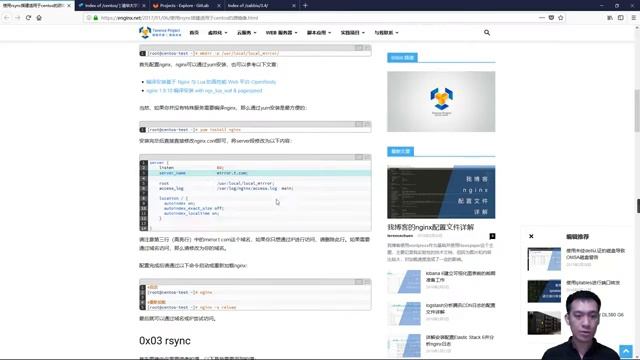Open the Firefox library icon

pos(610,18)
